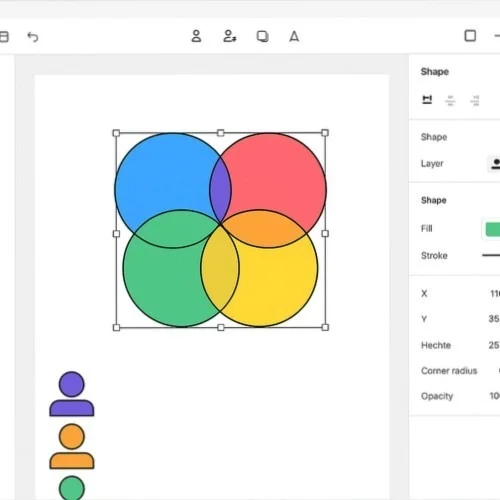This screenshot has width=500, height=500.
Task: Click the purple person figure on canvas
Action: pyautogui.click(x=72, y=394)
